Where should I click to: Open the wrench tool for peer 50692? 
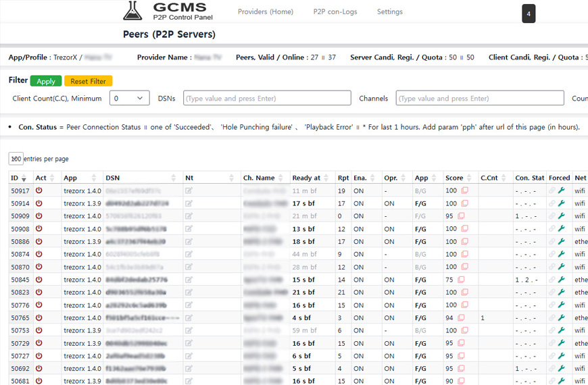(561, 369)
